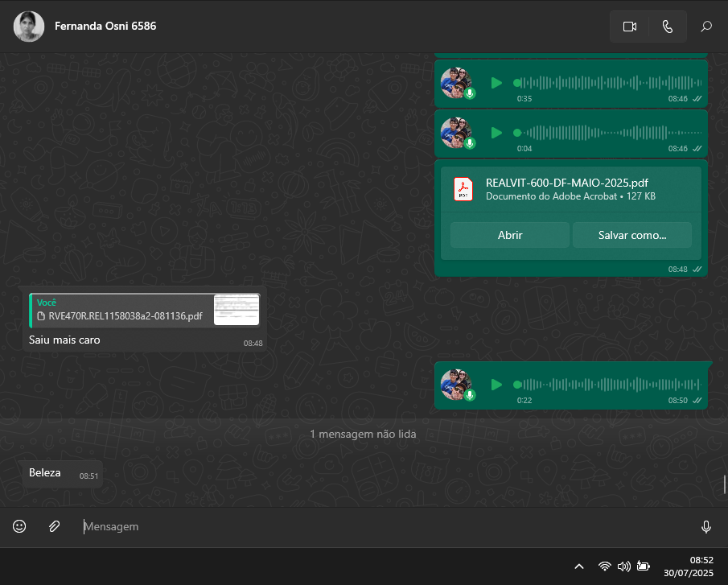
Task: Start a voice call with Fernanda
Action: [x=667, y=27]
